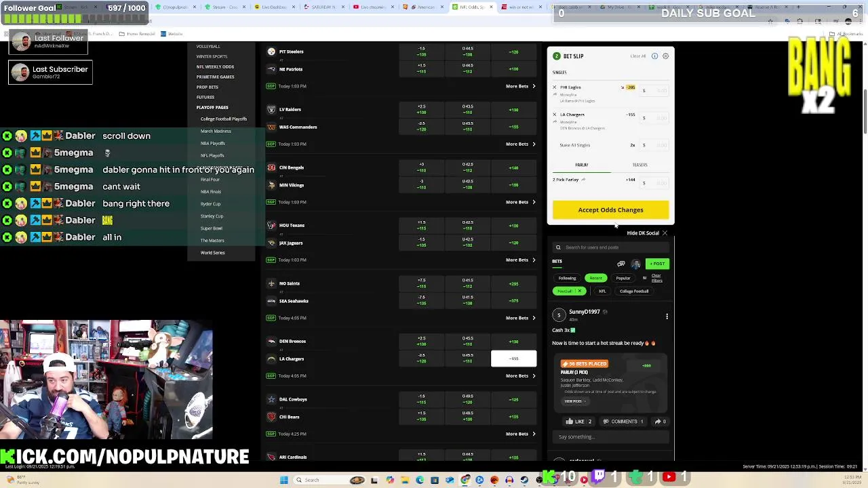Viewport: 868px width, 488px height.
Task: Select DEN Broncos moneyline odds
Action: pos(513,342)
